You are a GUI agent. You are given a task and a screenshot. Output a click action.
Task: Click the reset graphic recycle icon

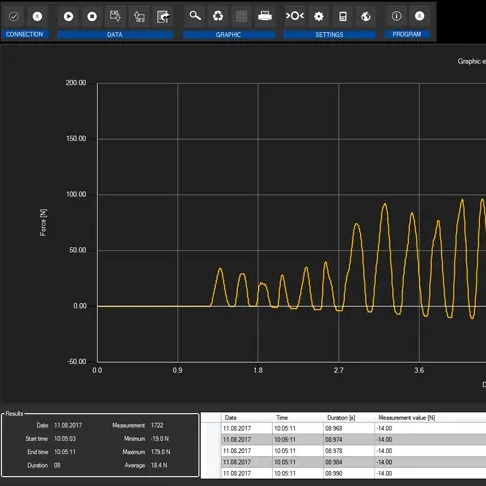coord(218,16)
